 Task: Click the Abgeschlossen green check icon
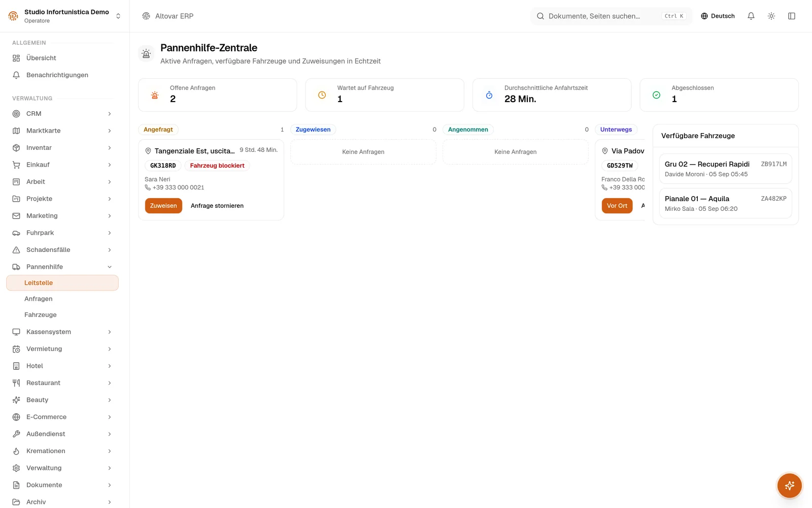coord(656,95)
